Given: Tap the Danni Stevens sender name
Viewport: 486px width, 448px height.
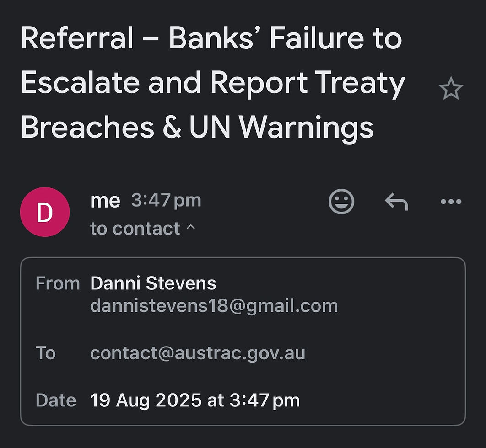Looking at the screenshot, I should coord(153,283).
